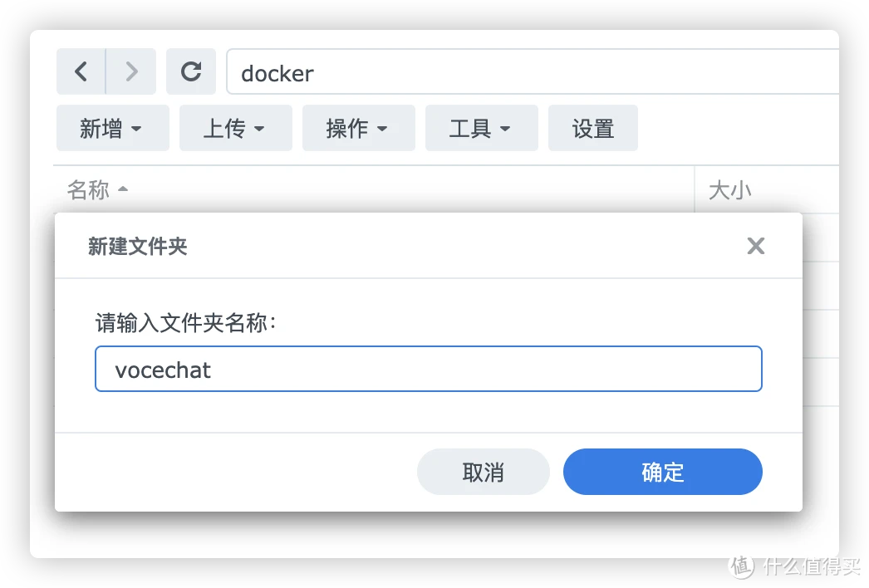The image size is (869, 588).
Task: Click the back navigation arrow
Action: point(81,71)
